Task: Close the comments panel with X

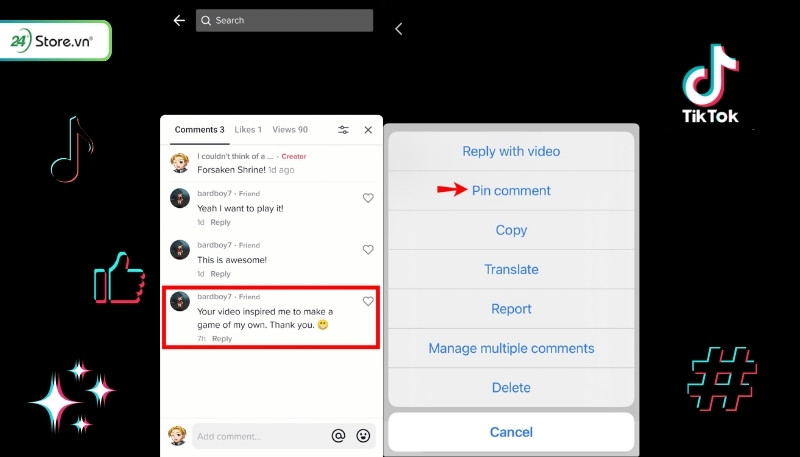Action: point(368,130)
